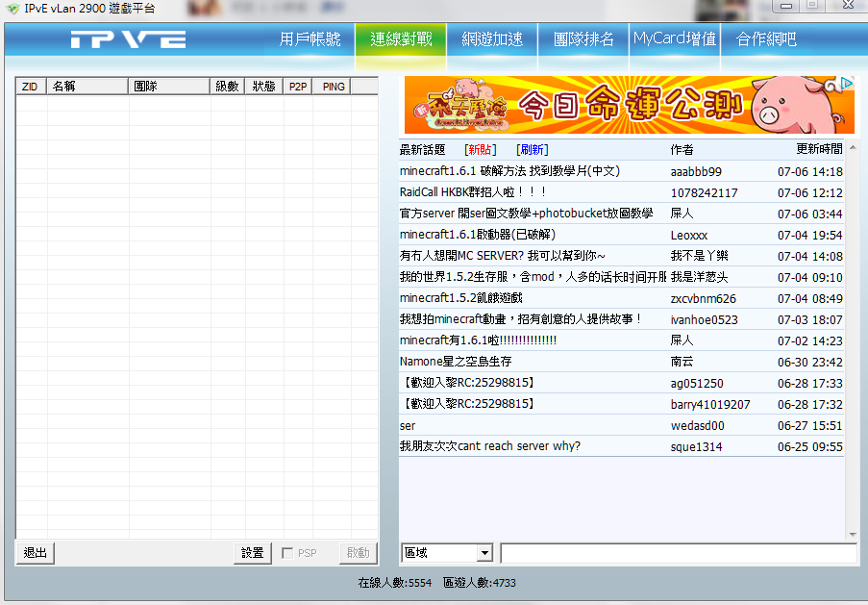Click the forum scrollbar down arrow
The width and height of the screenshot is (868, 605).
(853, 535)
